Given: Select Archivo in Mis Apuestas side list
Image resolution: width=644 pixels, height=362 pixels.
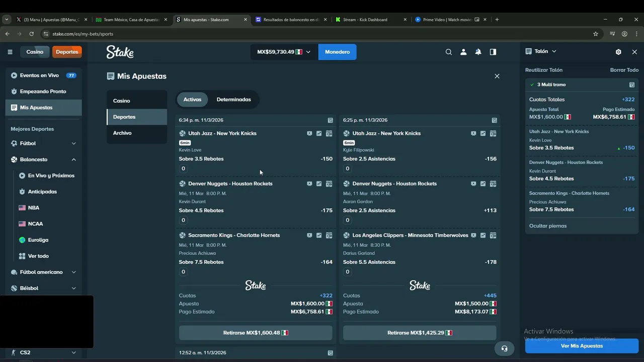Looking at the screenshot, I should click(137, 133).
